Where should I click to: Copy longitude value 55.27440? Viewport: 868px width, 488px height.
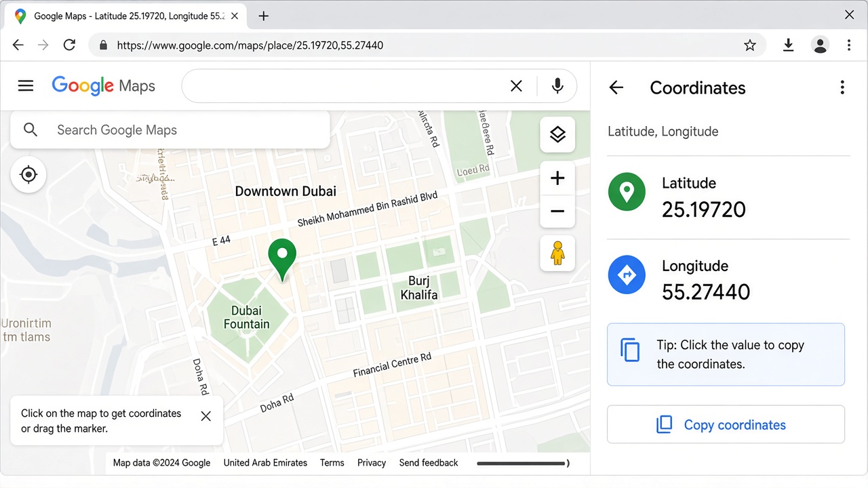pyautogui.click(x=706, y=292)
